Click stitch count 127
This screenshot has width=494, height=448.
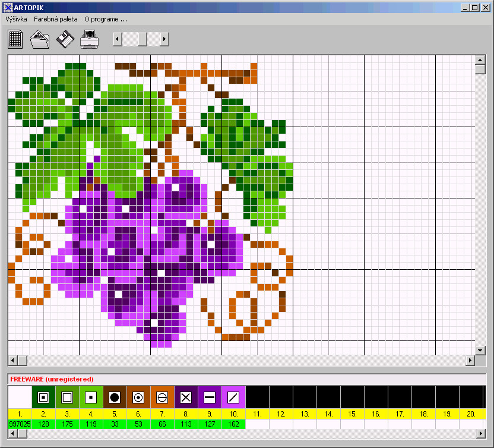coord(210,424)
